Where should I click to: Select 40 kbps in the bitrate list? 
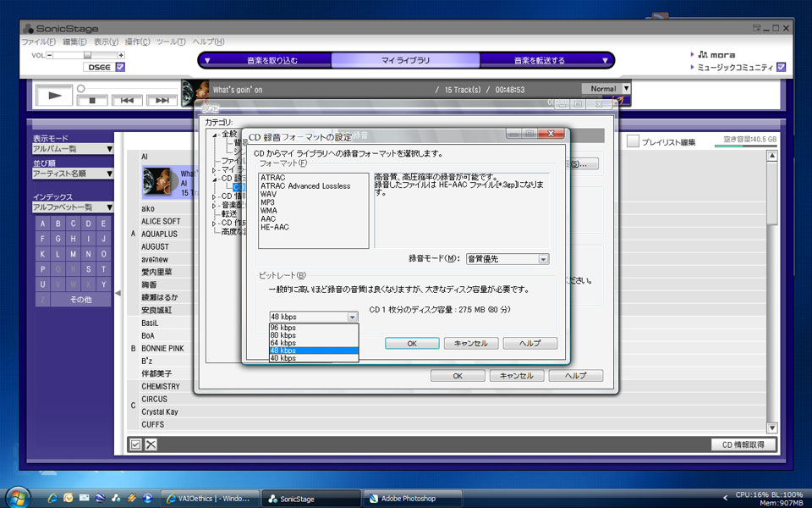pyautogui.click(x=314, y=358)
